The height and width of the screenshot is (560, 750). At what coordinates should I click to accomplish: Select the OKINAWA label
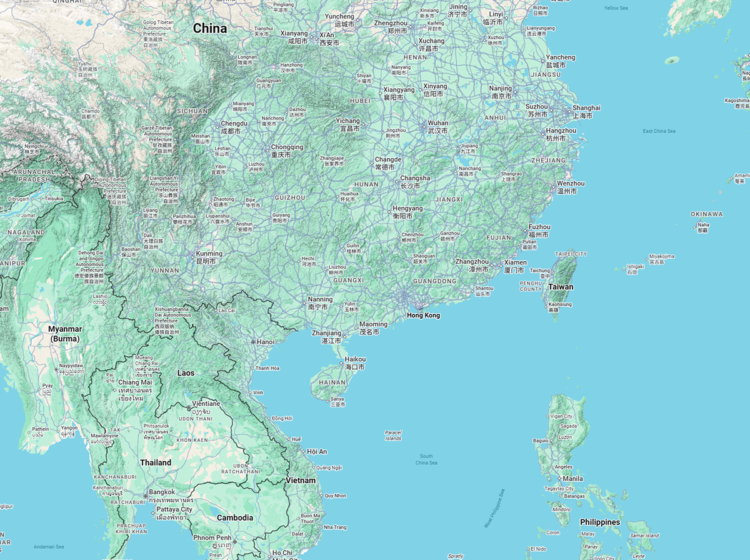point(707,214)
